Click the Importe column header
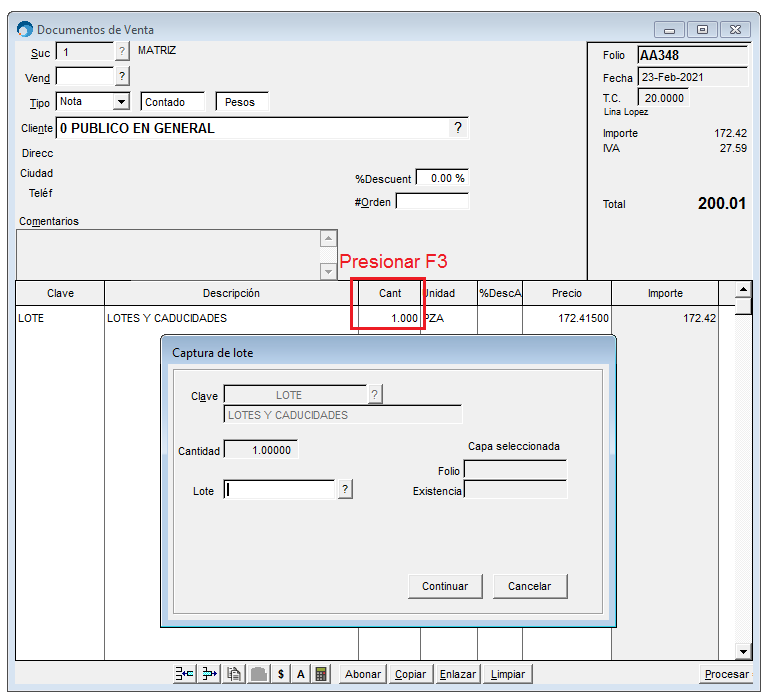The width and height of the screenshot is (765, 697). 665,293
